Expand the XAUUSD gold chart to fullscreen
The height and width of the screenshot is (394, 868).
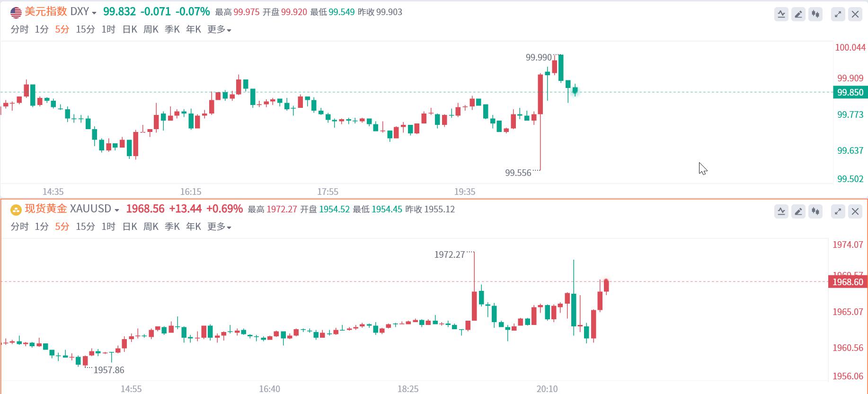click(x=838, y=211)
